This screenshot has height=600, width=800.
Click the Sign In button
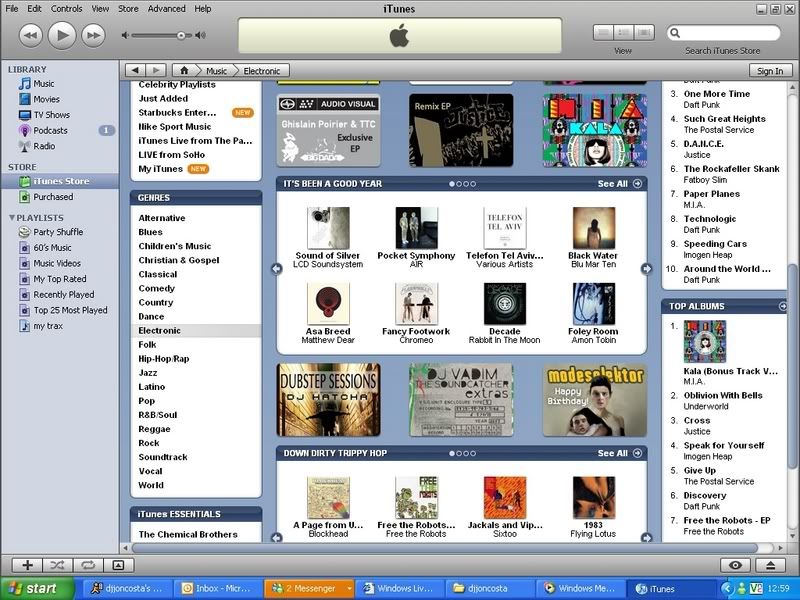pyautogui.click(x=770, y=71)
